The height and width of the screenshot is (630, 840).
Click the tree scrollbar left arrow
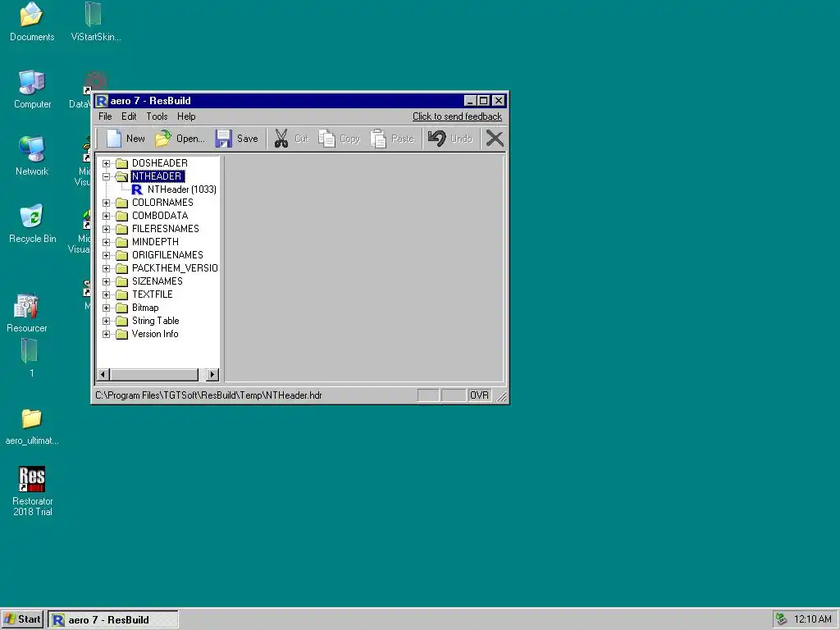tap(104, 374)
